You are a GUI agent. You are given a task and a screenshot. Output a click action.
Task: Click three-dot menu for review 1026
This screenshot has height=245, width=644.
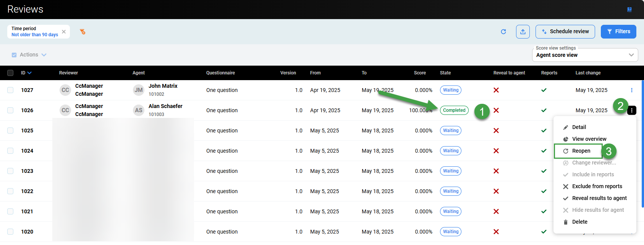click(x=632, y=110)
